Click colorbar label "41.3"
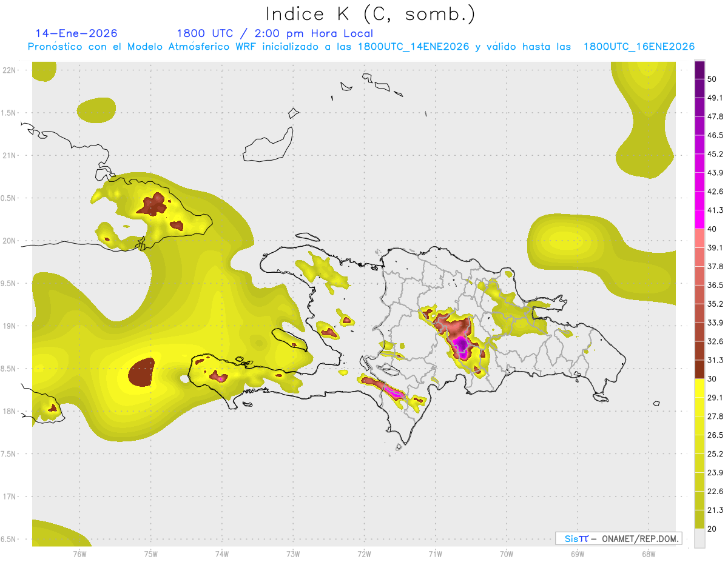 715,210
